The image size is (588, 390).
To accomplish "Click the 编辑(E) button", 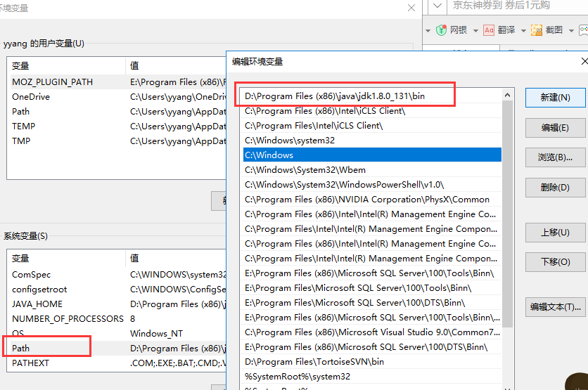I will (555, 128).
